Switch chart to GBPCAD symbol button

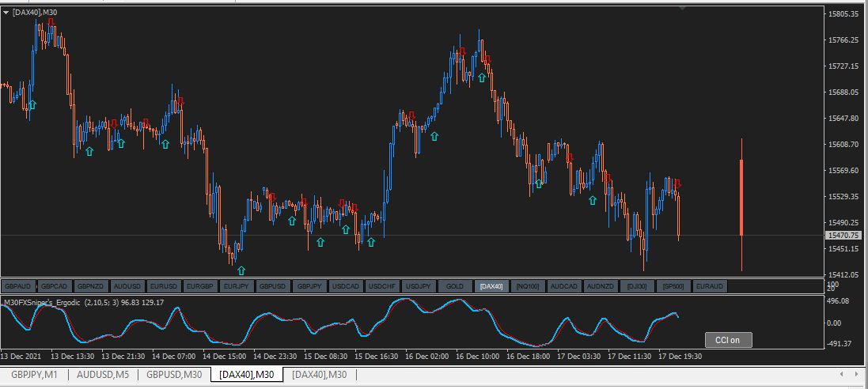(x=54, y=286)
